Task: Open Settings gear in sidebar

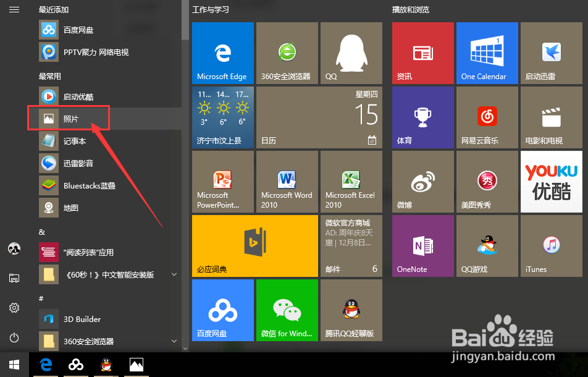Action: 14,308
